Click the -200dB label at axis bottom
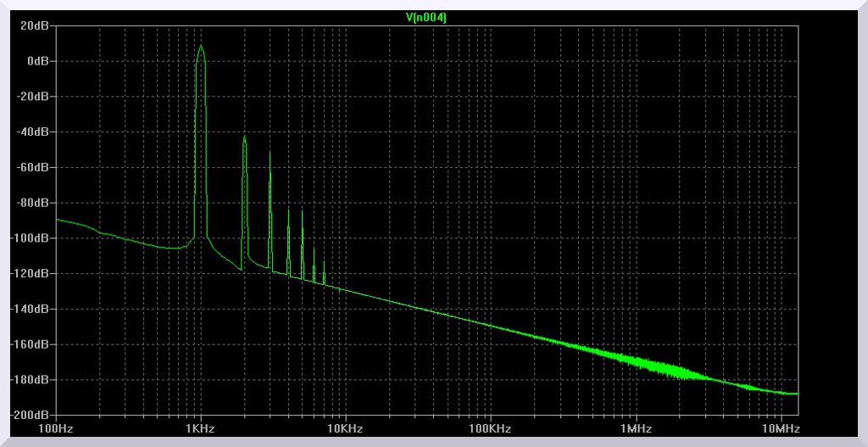The width and height of the screenshot is (868, 447). coord(31,416)
